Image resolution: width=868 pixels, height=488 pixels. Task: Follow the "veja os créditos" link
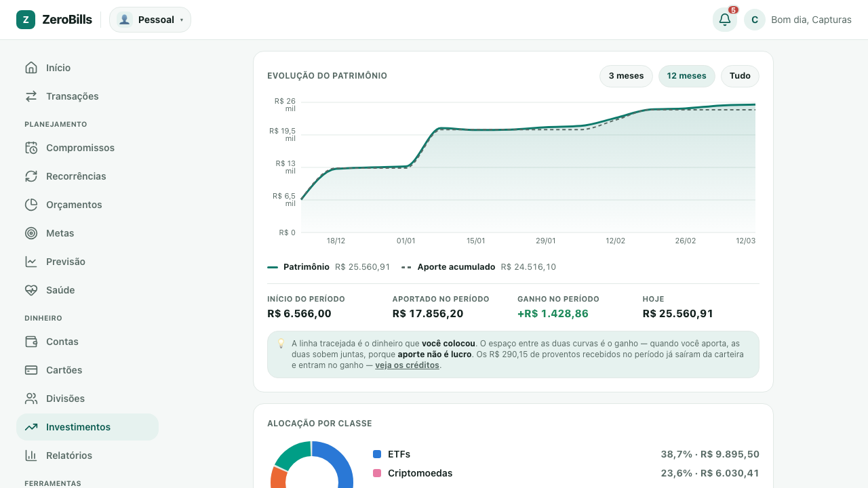click(407, 365)
